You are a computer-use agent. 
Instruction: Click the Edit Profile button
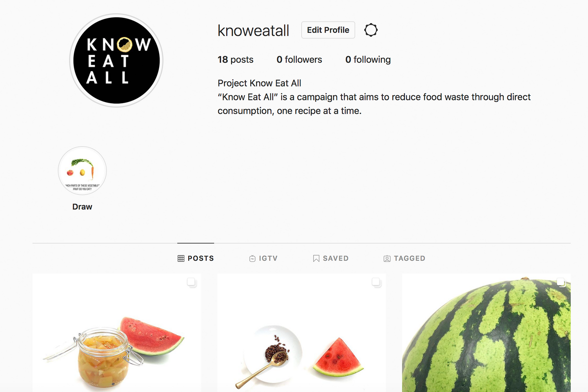pos(328,30)
